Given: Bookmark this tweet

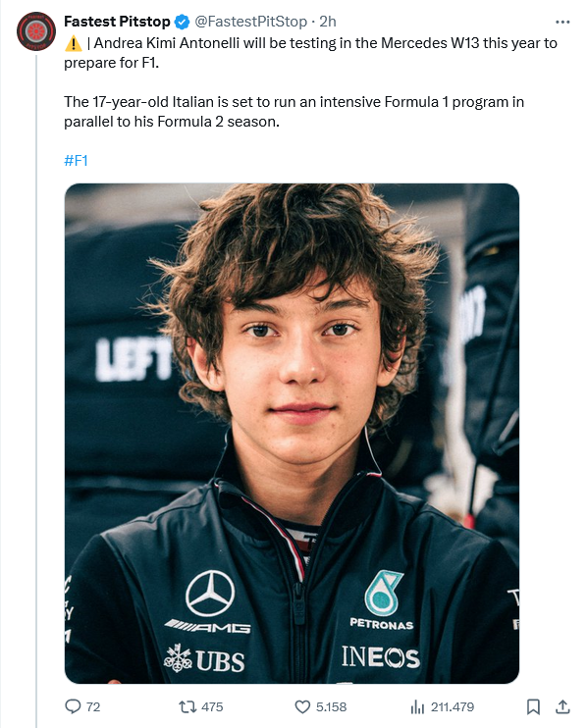Looking at the screenshot, I should coord(533,706).
